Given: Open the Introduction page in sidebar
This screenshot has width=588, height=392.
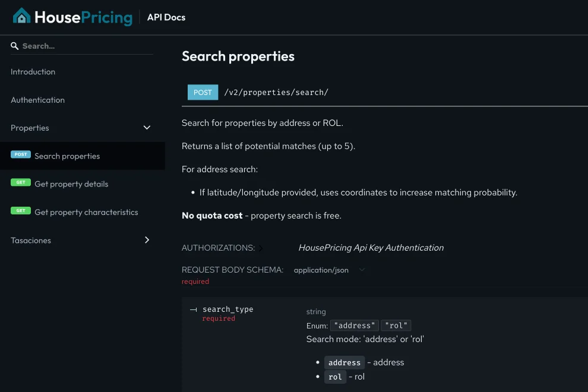Looking at the screenshot, I should tap(33, 72).
